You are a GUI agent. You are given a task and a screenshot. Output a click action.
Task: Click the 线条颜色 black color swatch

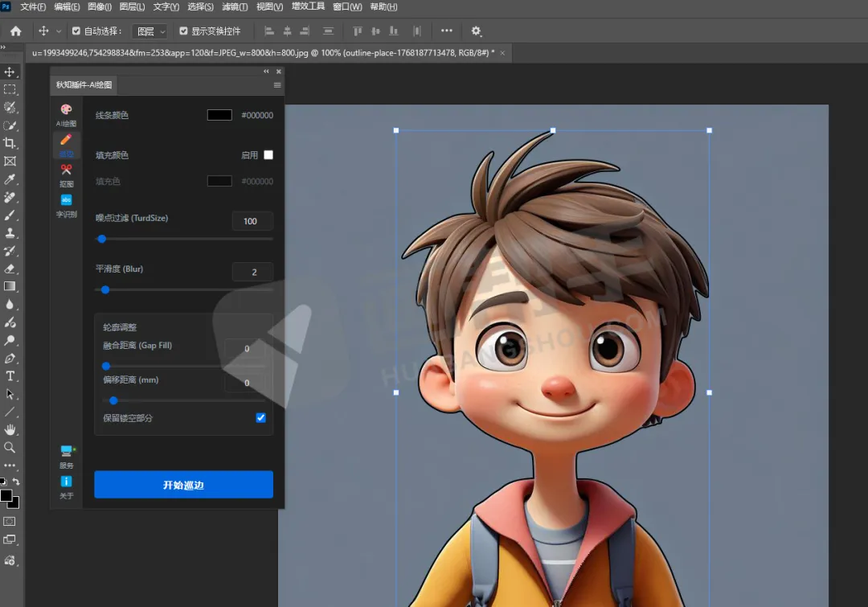click(x=219, y=115)
